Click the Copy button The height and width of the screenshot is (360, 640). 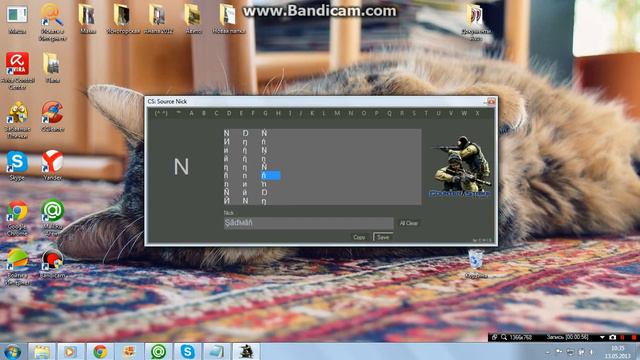(x=359, y=237)
